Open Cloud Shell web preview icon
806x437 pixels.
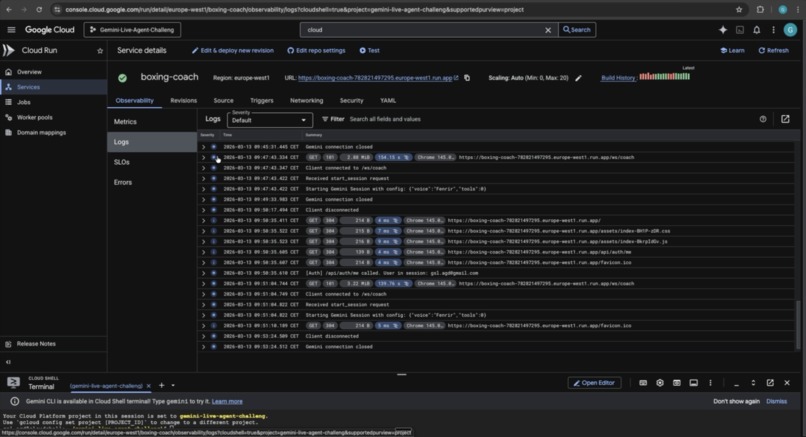click(676, 383)
